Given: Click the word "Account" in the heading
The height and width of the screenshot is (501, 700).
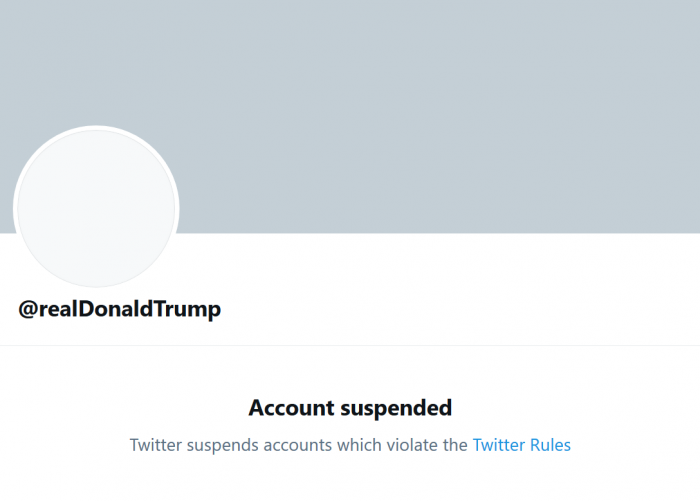Looking at the screenshot, I should (x=291, y=408).
